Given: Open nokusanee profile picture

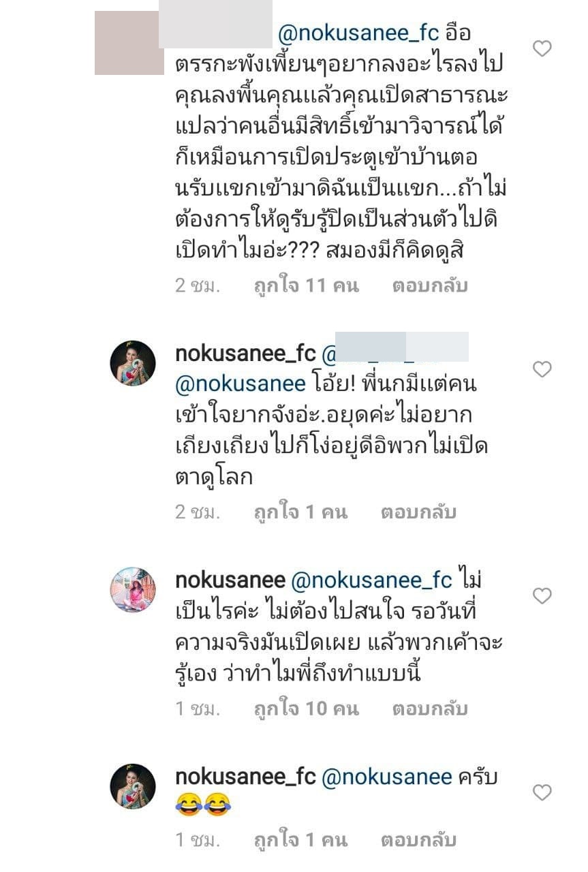Looking at the screenshot, I should tap(133, 590).
